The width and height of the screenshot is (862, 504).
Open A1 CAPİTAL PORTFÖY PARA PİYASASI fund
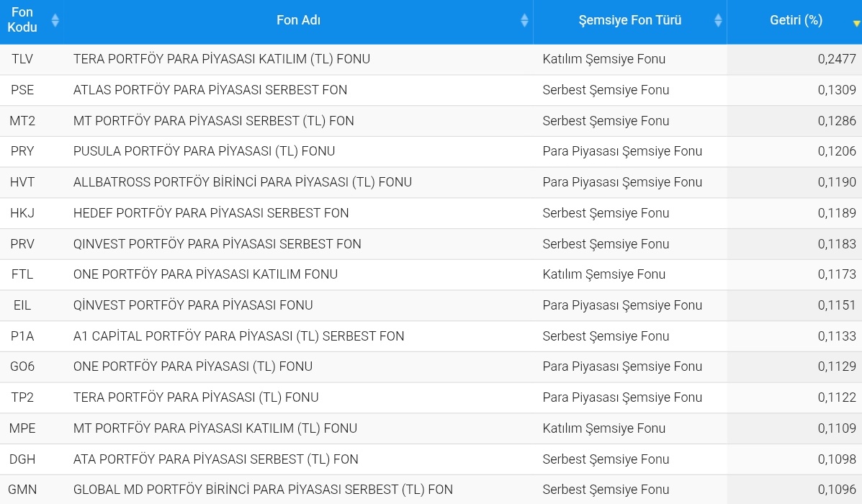(x=238, y=336)
